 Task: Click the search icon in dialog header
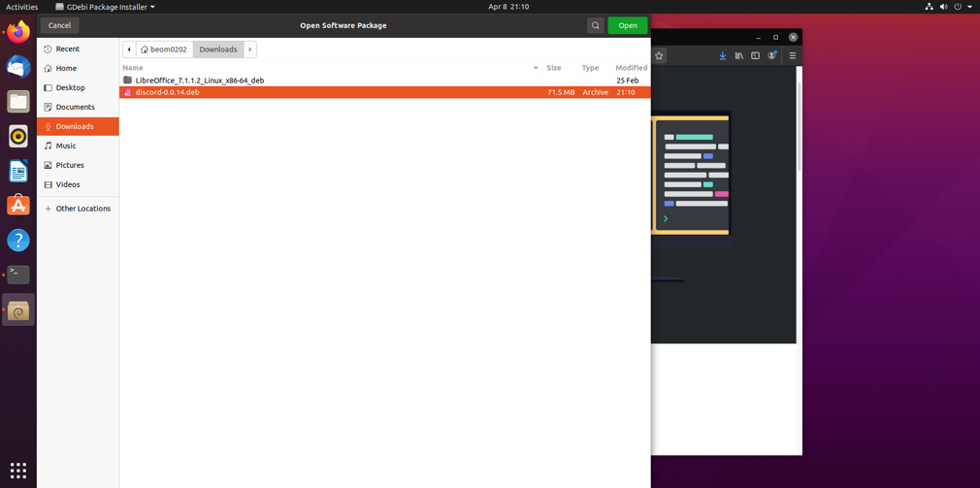[595, 25]
